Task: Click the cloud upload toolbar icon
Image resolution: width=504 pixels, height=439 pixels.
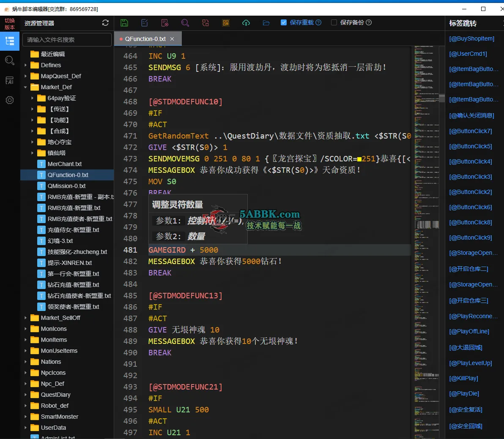Action: point(246,23)
